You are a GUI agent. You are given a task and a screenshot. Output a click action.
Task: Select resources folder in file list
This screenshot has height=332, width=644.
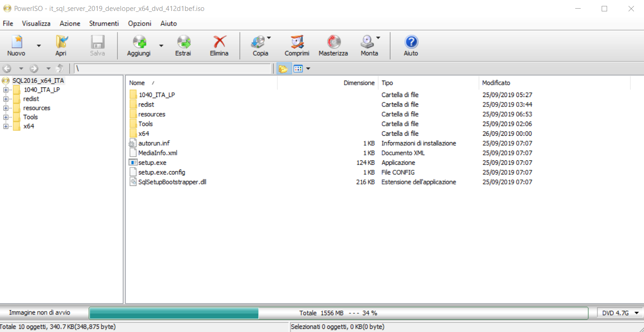click(152, 114)
